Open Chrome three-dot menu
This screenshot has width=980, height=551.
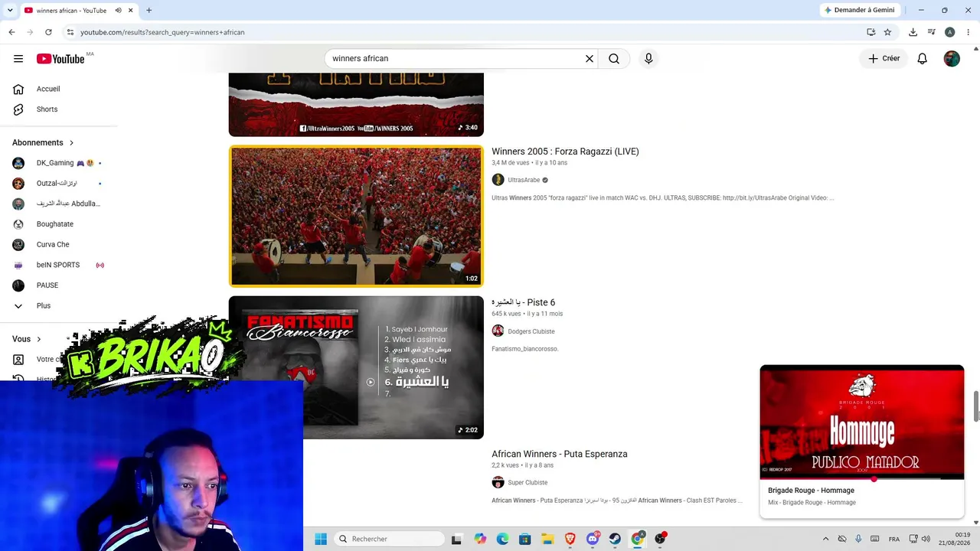coord(969,32)
